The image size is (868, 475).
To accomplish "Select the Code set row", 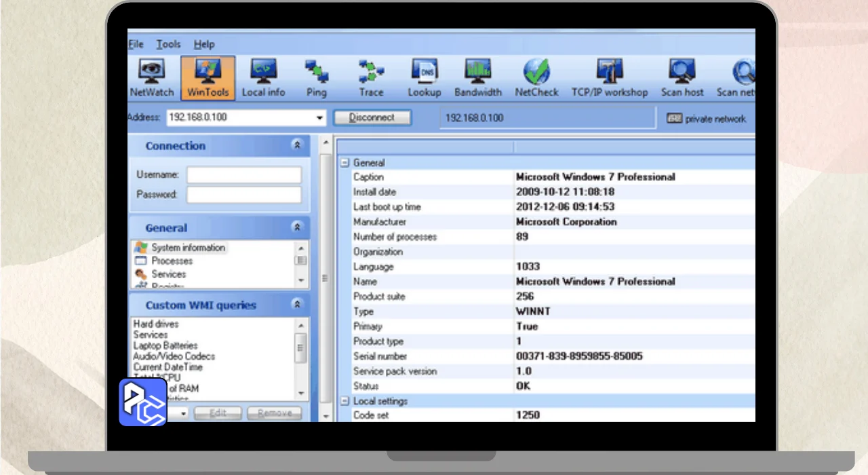I will [x=547, y=415].
